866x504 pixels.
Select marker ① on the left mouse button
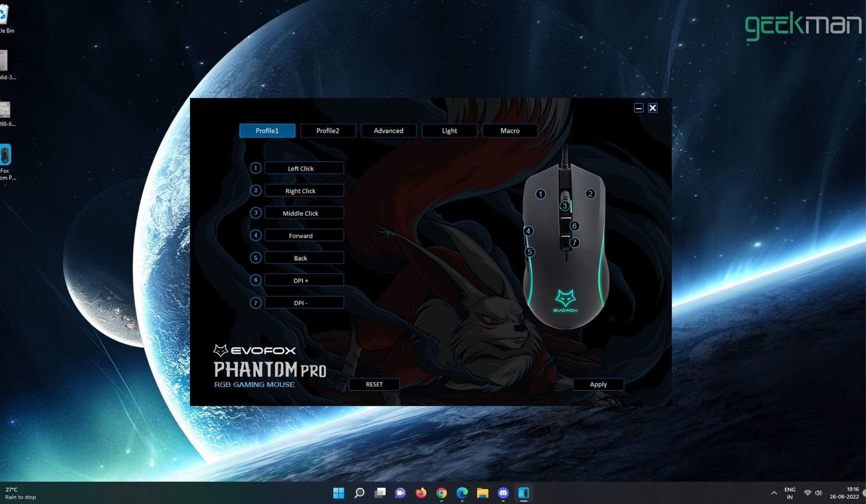pyautogui.click(x=541, y=194)
